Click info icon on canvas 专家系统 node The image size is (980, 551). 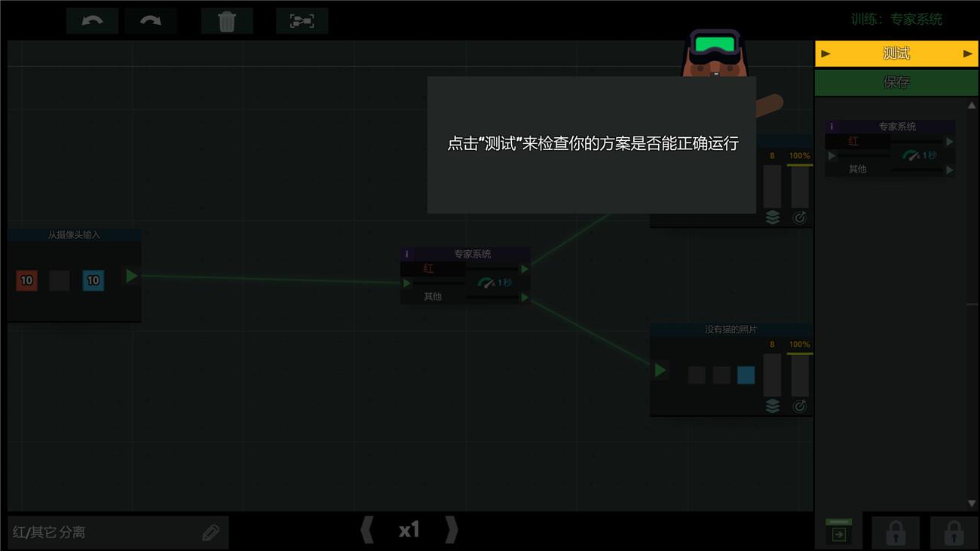coord(407,254)
